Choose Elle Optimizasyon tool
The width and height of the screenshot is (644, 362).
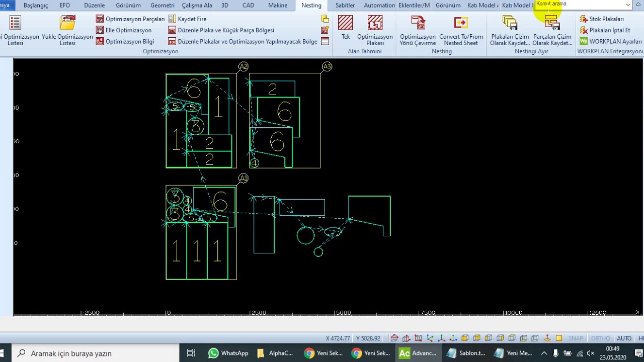[124, 30]
